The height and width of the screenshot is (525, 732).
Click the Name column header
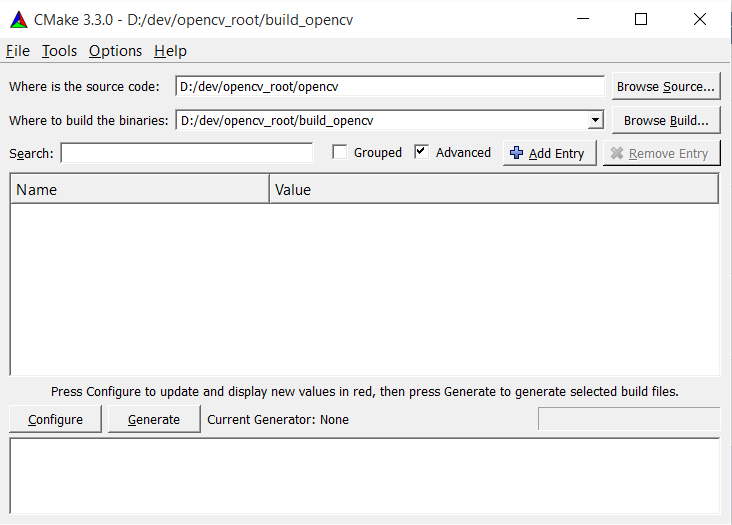coord(140,189)
